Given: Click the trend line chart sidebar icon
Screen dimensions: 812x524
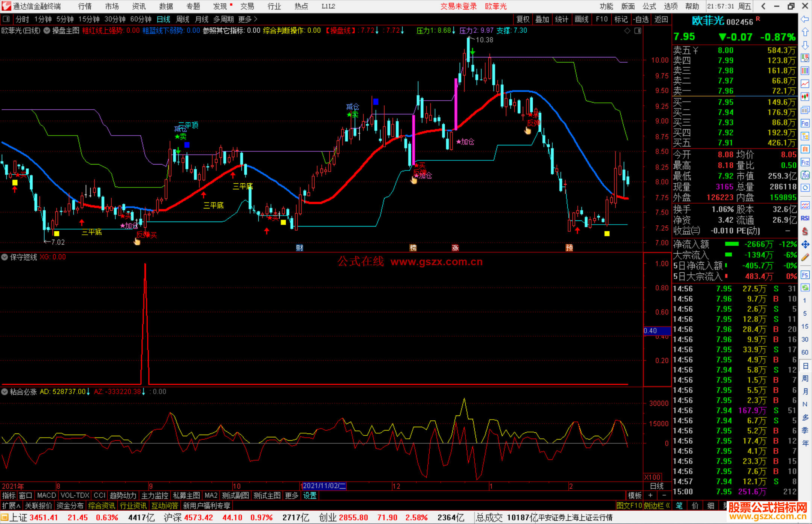Looking at the screenshot, I should (x=805, y=84).
